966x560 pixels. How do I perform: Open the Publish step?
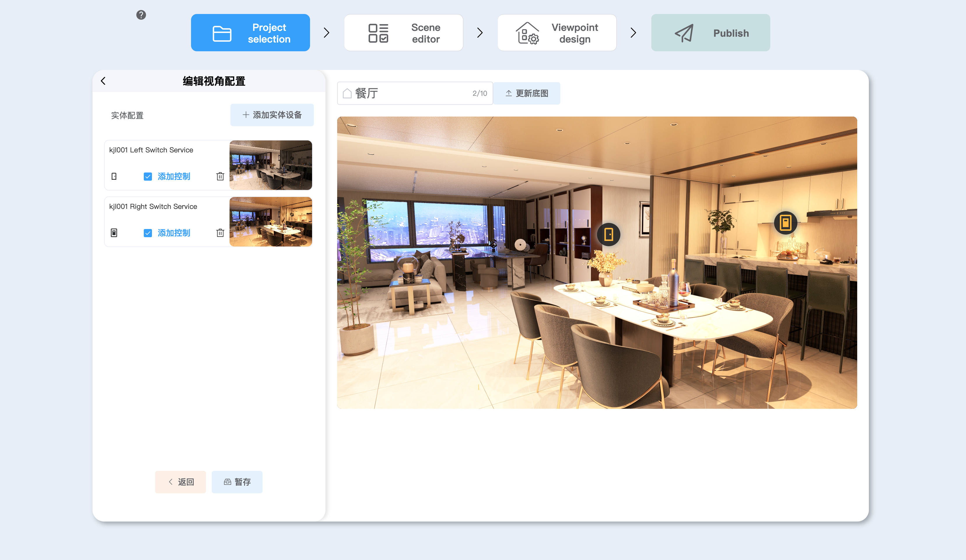710,33
